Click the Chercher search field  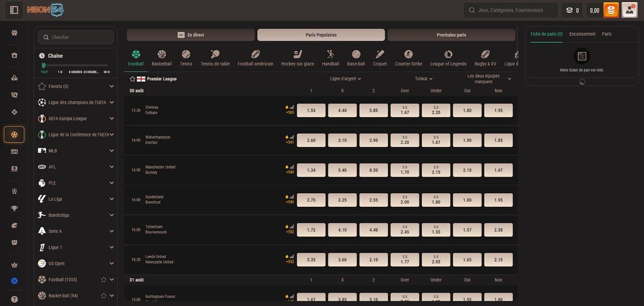coord(76,37)
